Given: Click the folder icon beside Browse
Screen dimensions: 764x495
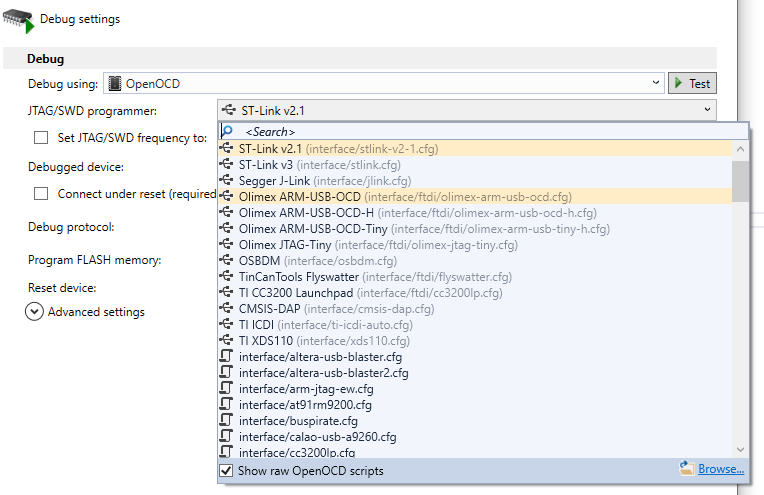Looking at the screenshot, I should coord(687,468).
